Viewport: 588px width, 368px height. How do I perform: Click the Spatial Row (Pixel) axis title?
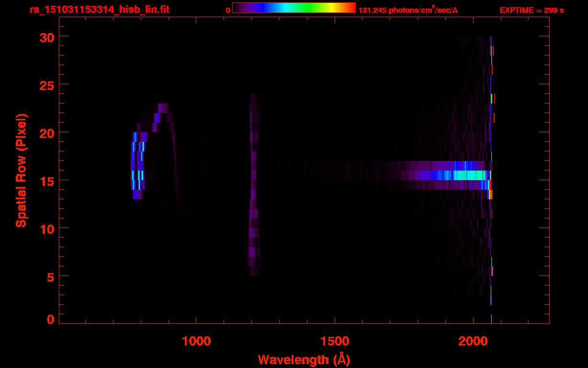[x=21, y=171]
